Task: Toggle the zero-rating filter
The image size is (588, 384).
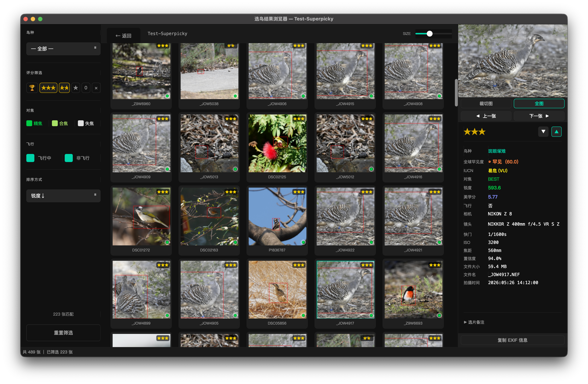Action: point(86,88)
